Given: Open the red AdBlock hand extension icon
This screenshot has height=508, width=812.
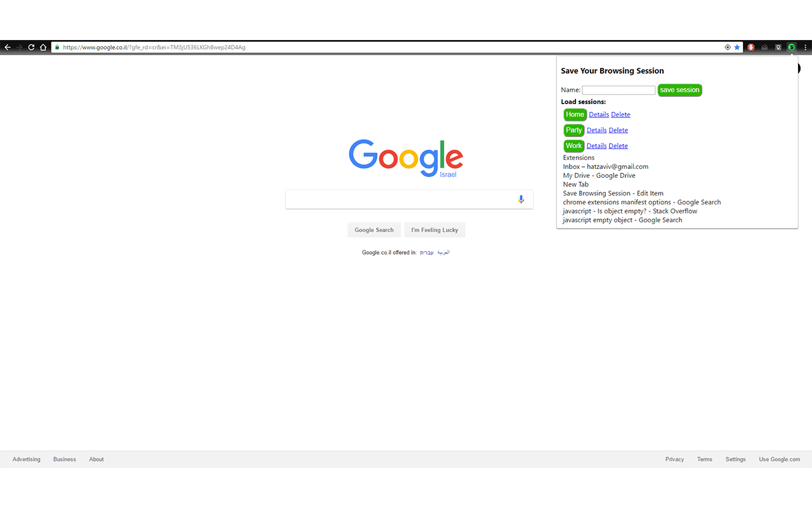Looking at the screenshot, I should point(751,47).
